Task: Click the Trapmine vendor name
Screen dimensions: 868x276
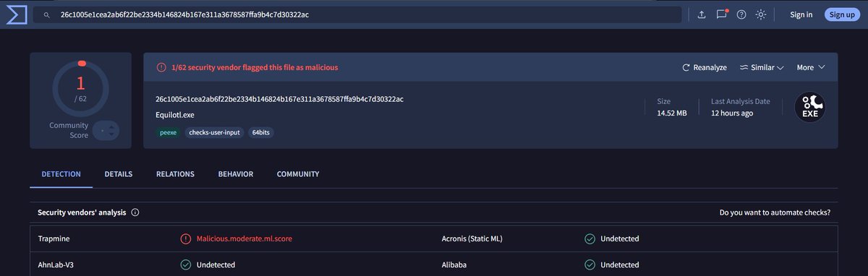Action: pos(54,238)
